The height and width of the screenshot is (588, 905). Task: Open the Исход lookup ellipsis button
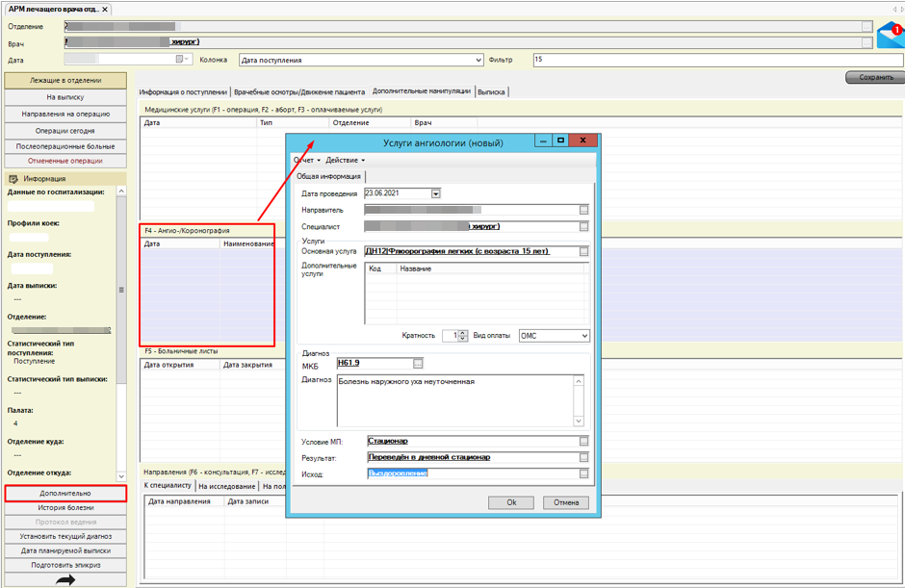coord(584,473)
